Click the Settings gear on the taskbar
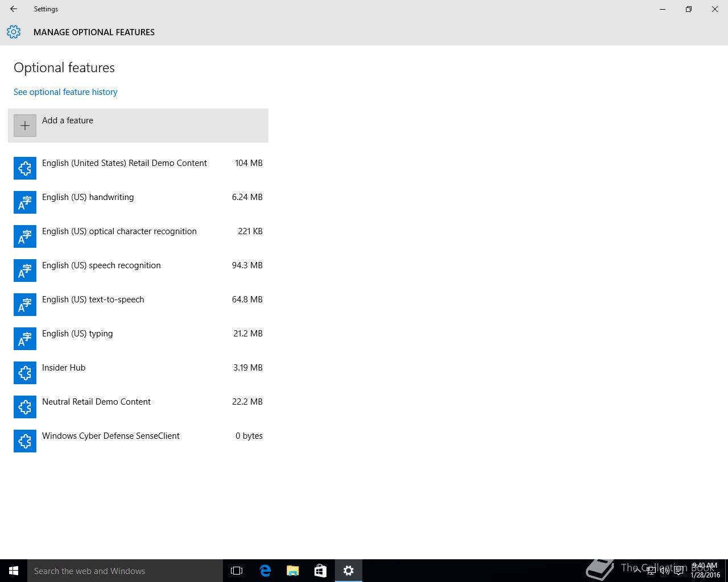 click(349, 571)
